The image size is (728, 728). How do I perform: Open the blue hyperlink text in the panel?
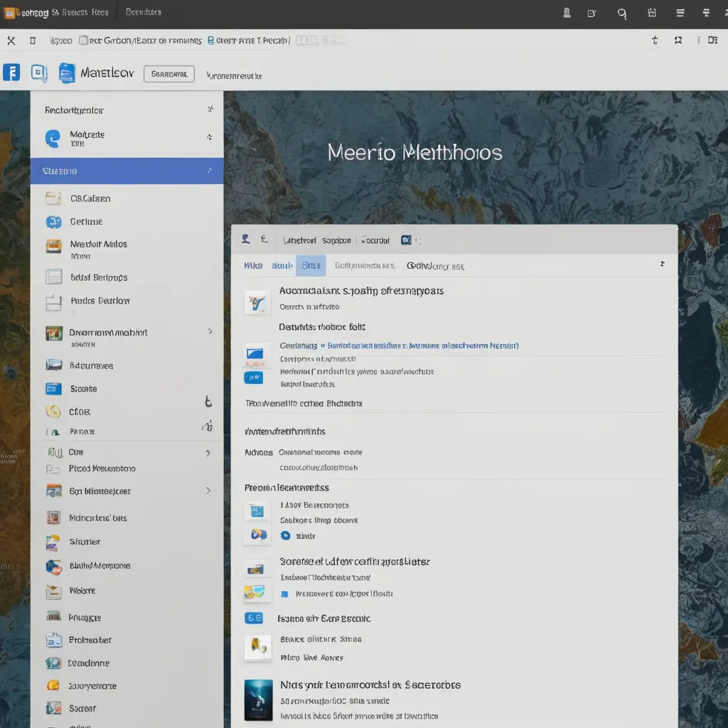pyautogui.click(x=422, y=346)
